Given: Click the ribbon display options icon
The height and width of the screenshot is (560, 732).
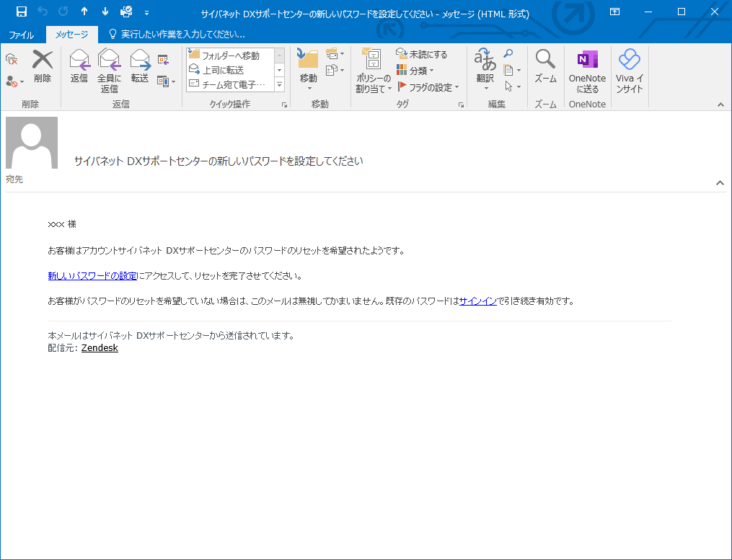Looking at the screenshot, I should [x=615, y=12].
